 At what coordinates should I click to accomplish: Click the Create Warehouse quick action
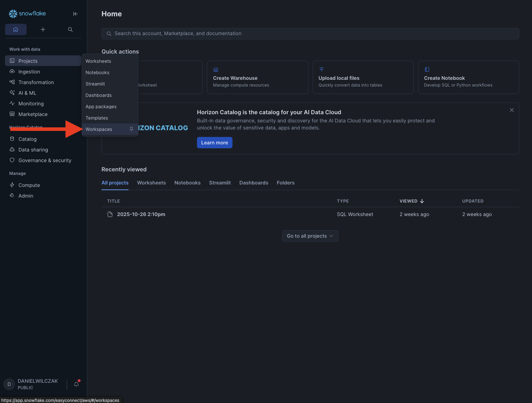pos(257,77)
